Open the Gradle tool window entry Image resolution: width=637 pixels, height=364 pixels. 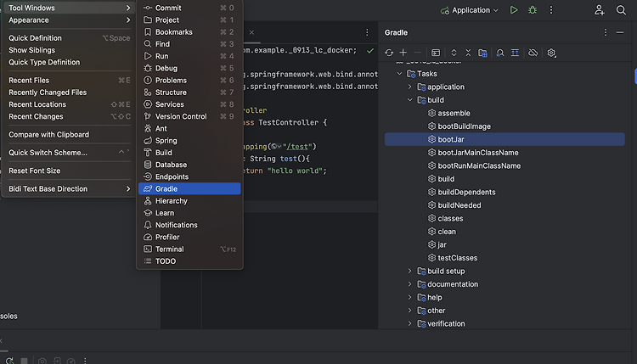189,188
